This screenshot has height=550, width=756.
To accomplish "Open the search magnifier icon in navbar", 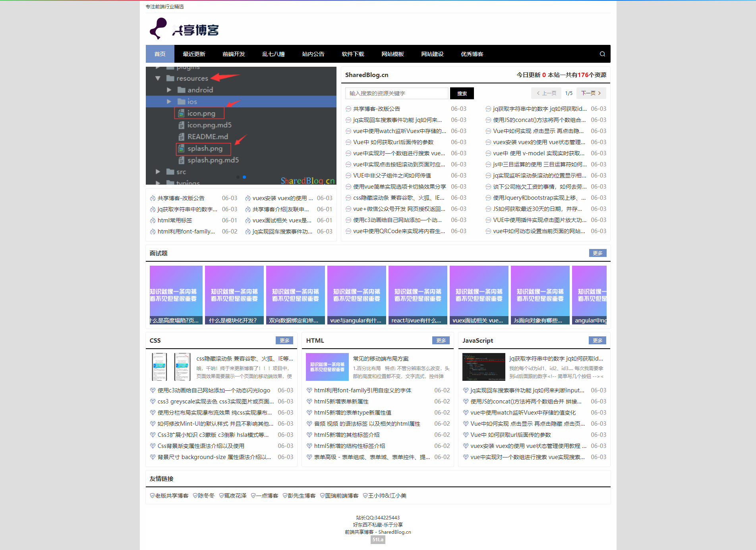I will pyautogui.click(x=602, y=54).
